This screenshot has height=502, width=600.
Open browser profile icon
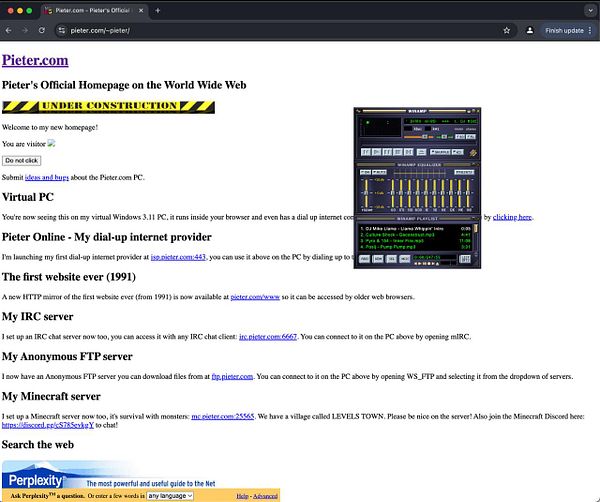point(530,30)
